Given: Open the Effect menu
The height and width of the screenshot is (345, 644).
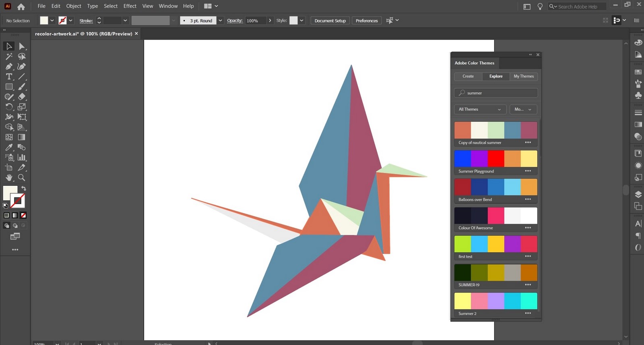Looking at the screenshot, I should pyautogui.click(x=130, y=6).
